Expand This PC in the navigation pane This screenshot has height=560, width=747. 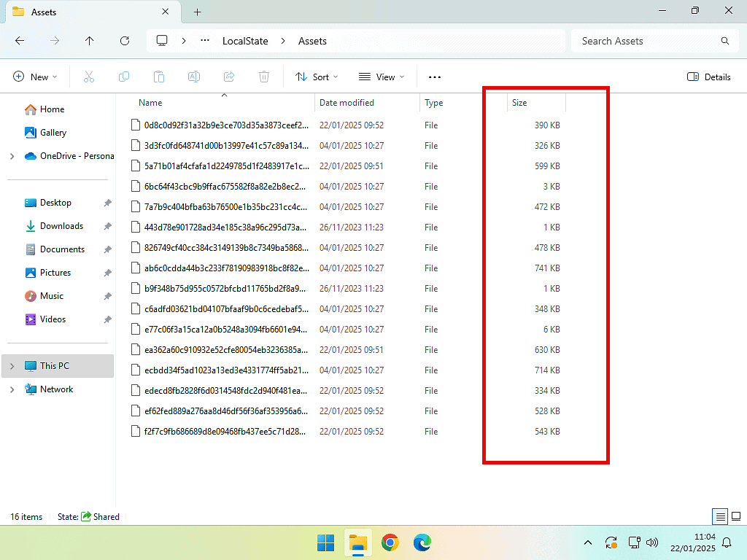12,365
